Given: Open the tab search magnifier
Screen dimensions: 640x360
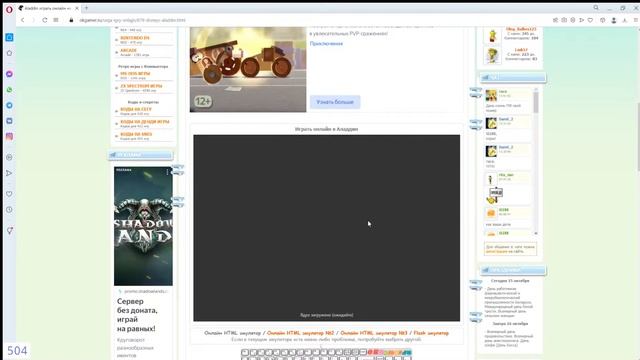Looking at the screenshot, I should coord(596,8).
